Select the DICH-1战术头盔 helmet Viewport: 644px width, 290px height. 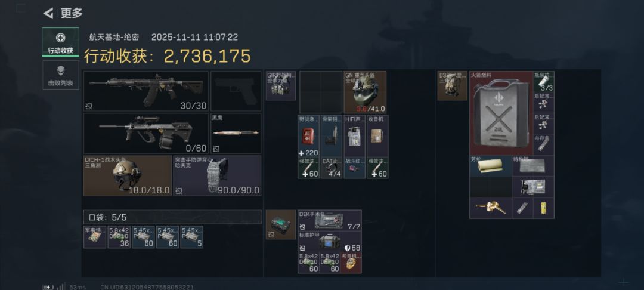128,175
